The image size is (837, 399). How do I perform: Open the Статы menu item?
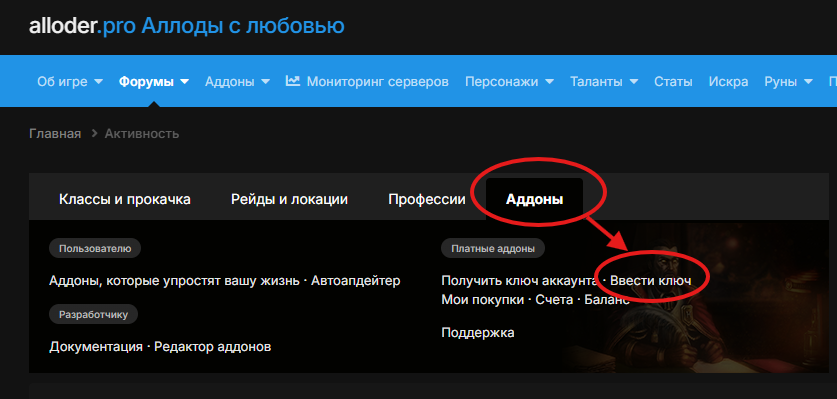tap(673, 82)
